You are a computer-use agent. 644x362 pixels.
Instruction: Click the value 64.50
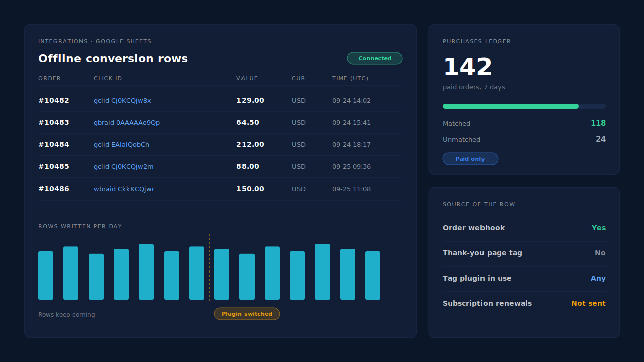tap(248, 123)
